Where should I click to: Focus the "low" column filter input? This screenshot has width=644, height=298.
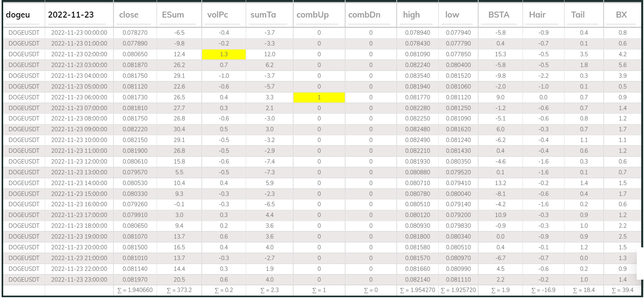458,15
